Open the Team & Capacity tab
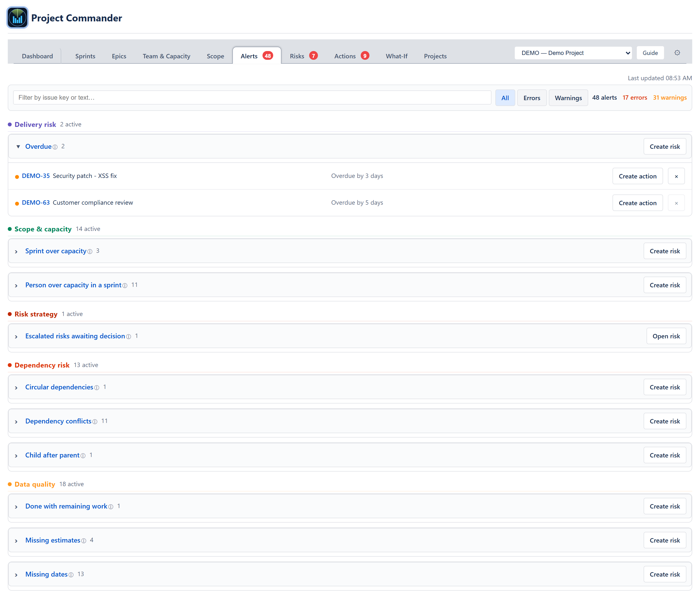700x614 pixels. [x=166, y=56]
